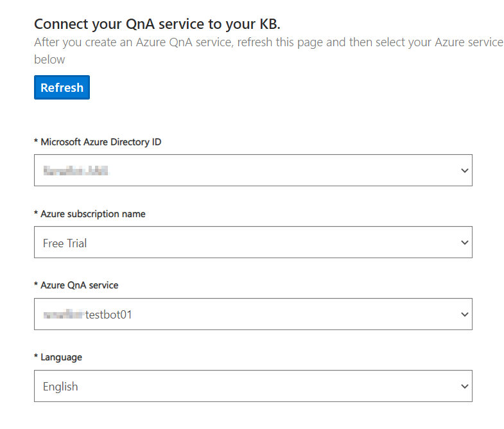Select the heading "Connect your QnA service to your KB."
This screenshot has height=429, width=504.
(157, 24)
